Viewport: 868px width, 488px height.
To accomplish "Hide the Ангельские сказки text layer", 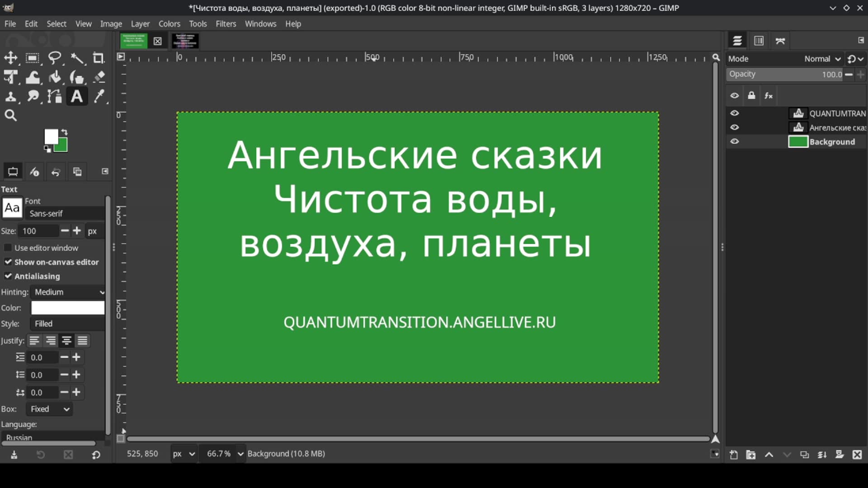I will (735, 127).
